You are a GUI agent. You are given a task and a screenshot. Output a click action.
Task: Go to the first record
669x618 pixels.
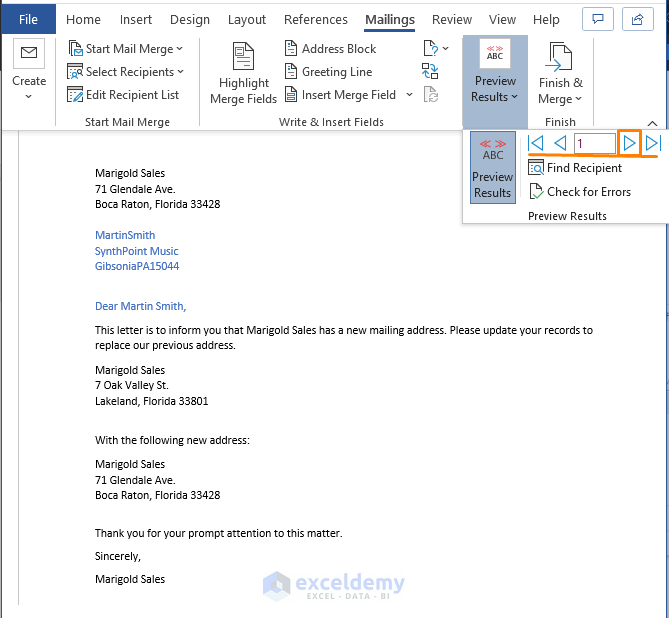click(x=536, y=143)
